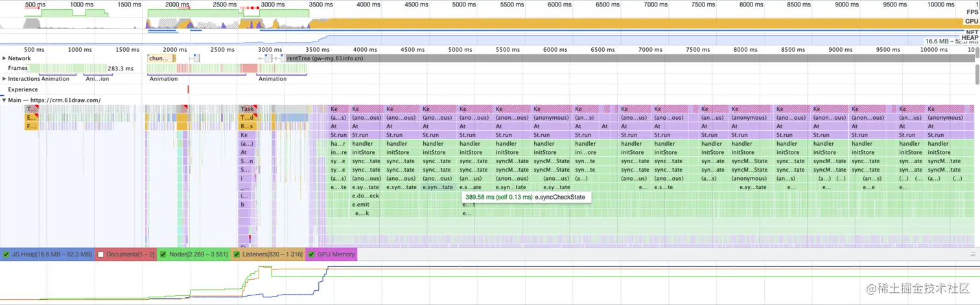
Task: Click the HEAP overview label
Action: click(x=970, y=38)
